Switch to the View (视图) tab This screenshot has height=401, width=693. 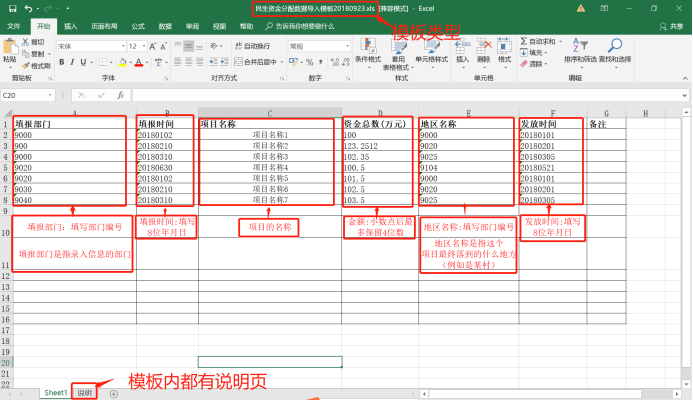coord(219,27)
